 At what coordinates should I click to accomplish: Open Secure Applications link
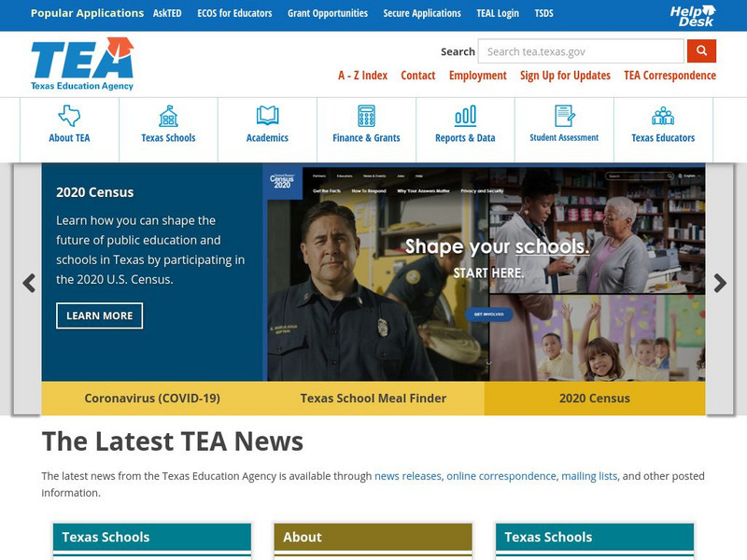(422, 13)
